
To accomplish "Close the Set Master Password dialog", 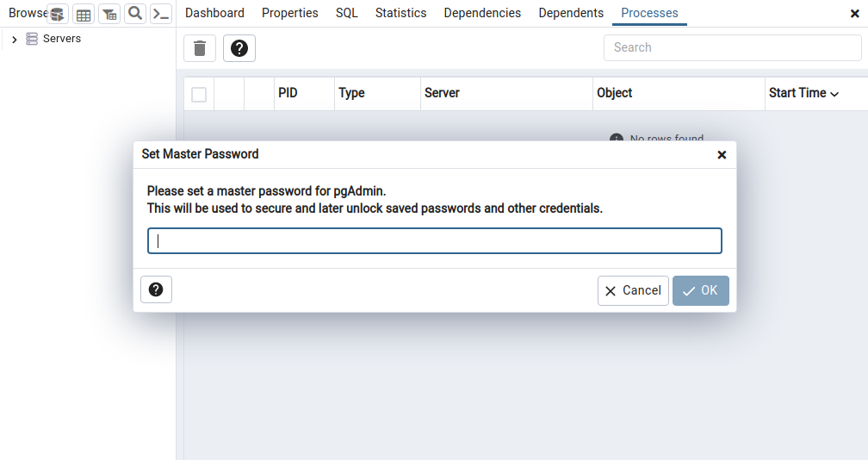I will point(722,155).
